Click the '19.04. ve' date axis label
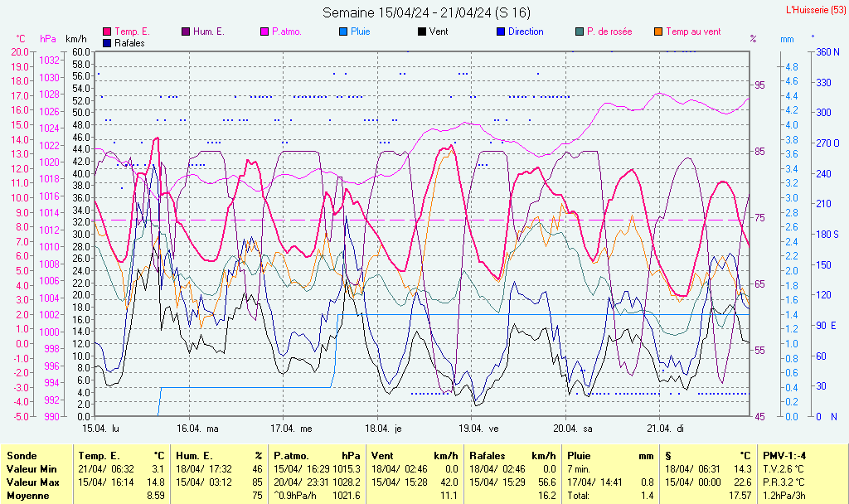The height and width of the screenshot is (504, 849). 478,429
